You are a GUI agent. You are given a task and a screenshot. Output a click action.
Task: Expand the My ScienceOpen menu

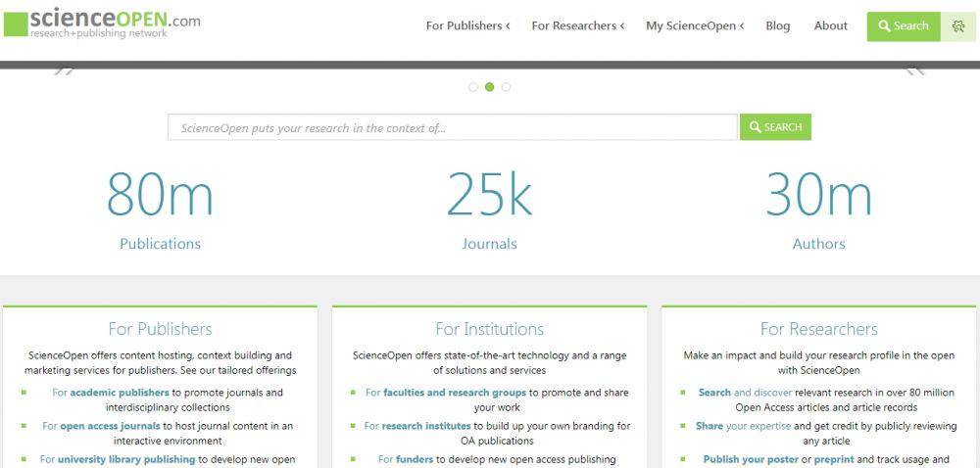click(695, 26)
